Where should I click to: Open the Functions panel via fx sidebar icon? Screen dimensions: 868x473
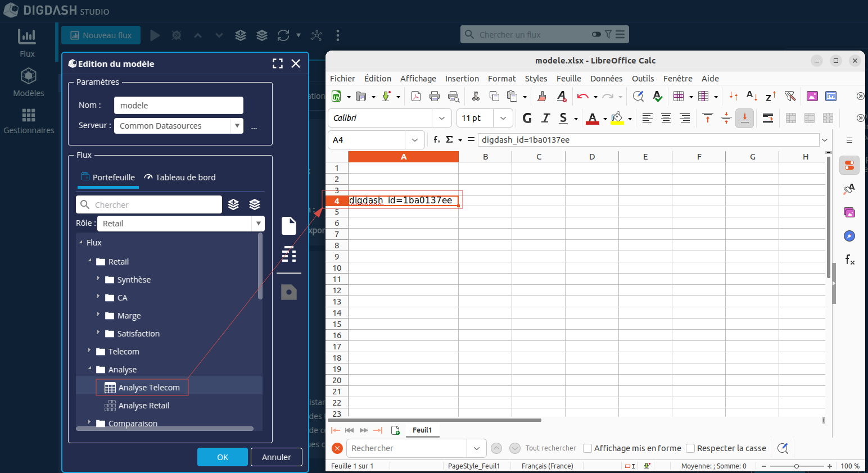pyautogui.click(x=849, y=260)
